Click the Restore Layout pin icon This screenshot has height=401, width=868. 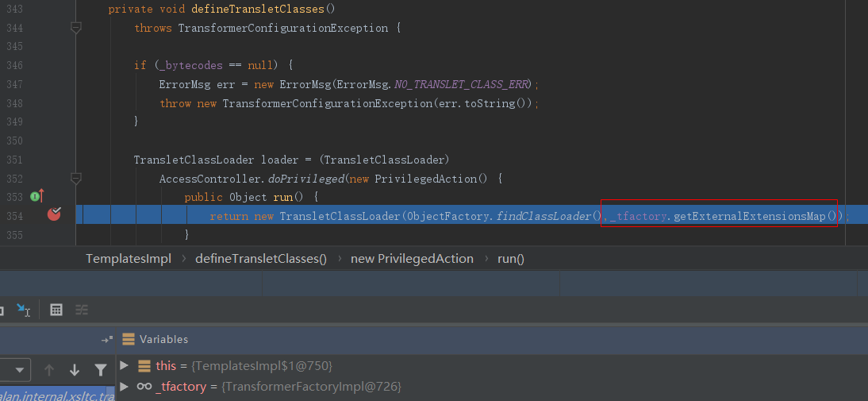(106, 340)
